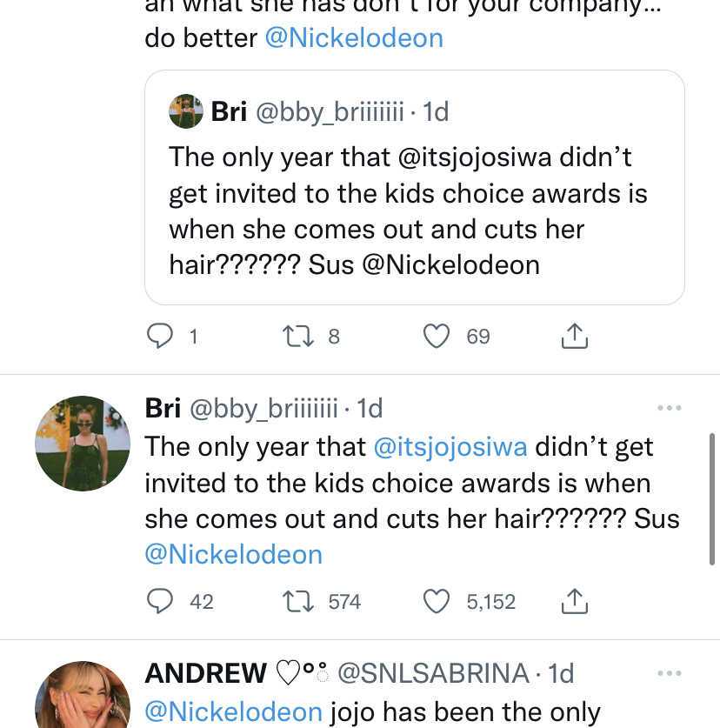Like the quote tweet with 69 likes
This screenshot has width=720, height=728.
click(436, 336)
